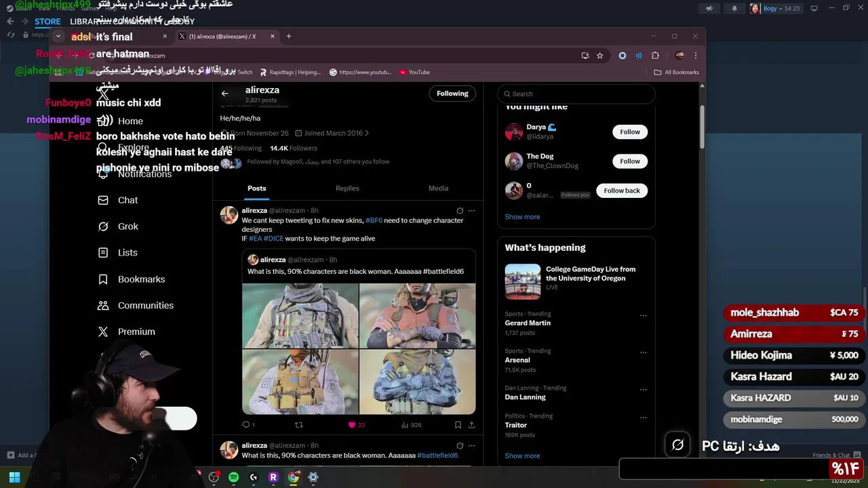Open the Rapidtags bookmark
Screen dimensions: 868x488
290,72
